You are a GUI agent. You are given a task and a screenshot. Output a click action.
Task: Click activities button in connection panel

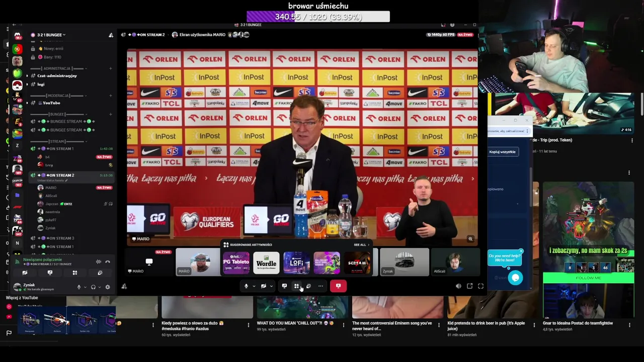pos(75,273)
